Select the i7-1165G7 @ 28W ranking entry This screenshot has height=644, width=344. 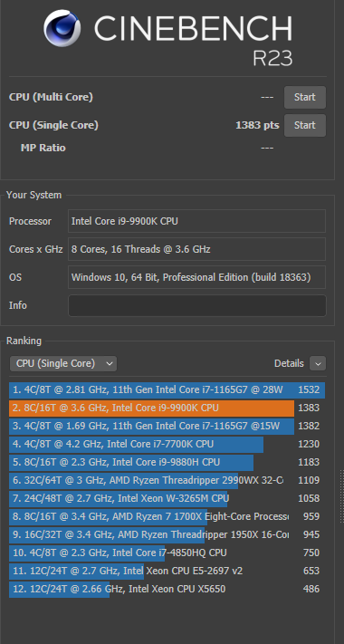click(x=167, y=389)
